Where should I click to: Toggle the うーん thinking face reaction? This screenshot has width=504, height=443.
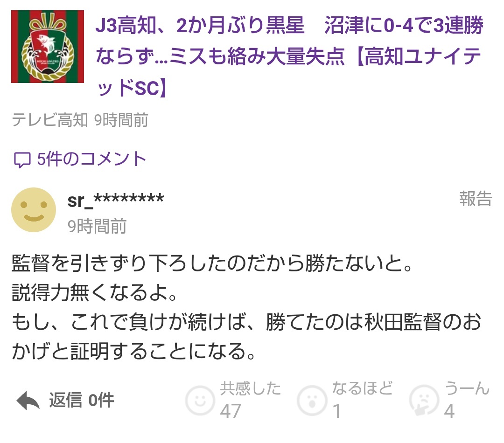pyautogui.click(x=424, y=401)
